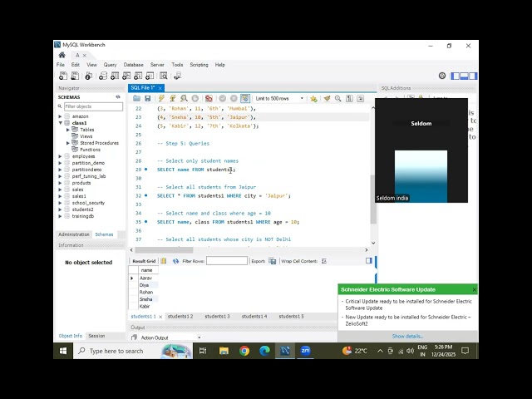This screenshot has height=399, width=532.
Task: Search table data icon in main toolbar
Action: coord(163,76)
